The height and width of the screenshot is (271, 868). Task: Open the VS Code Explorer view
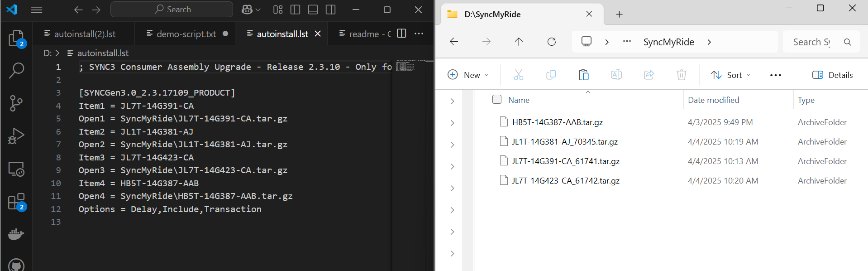(17, 39)
